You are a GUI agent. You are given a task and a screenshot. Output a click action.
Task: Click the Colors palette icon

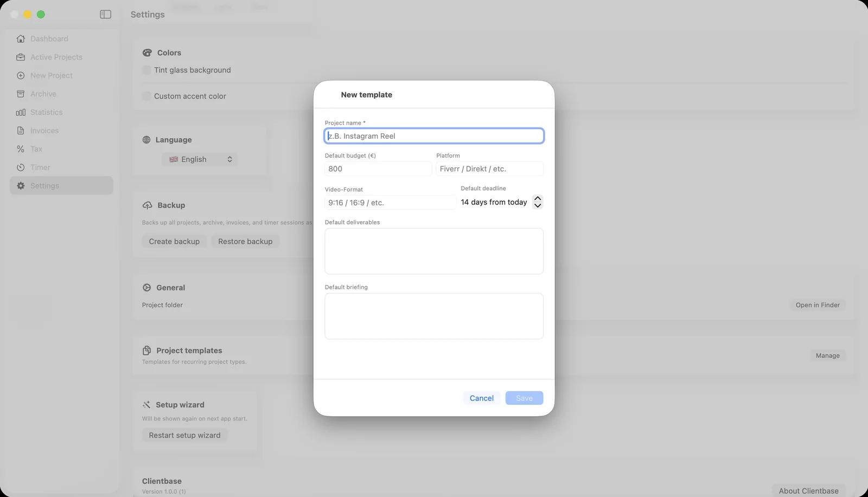(147, 53)
